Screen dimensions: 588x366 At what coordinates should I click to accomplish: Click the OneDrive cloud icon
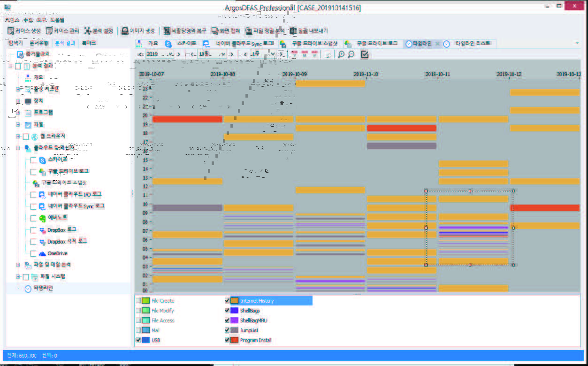tap(42, 254)
